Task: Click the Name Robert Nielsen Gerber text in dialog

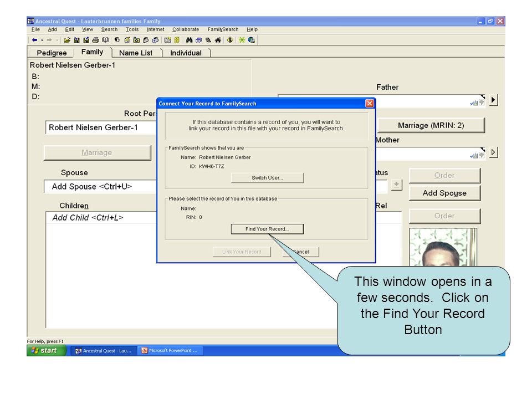Action: 216,157
